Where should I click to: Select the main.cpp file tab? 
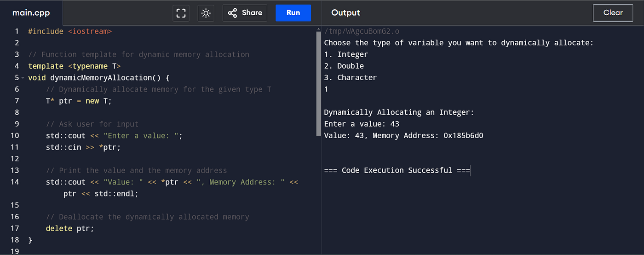(x=31, y=13)
